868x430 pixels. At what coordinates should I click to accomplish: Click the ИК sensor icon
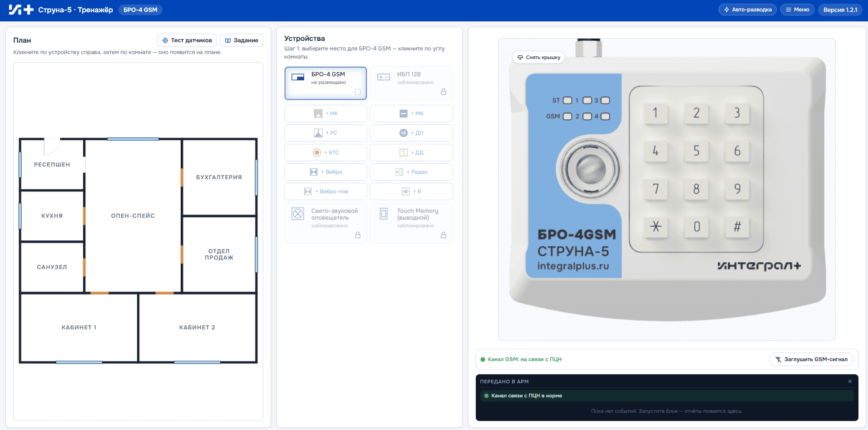pos(318,113)
